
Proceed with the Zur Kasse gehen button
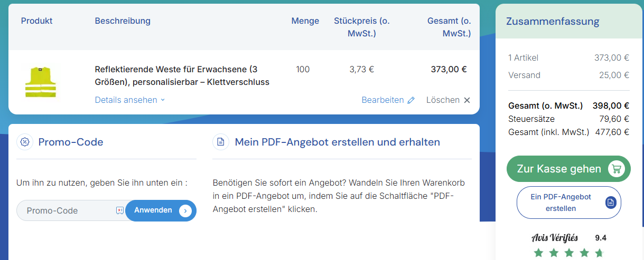coord(559,169)
